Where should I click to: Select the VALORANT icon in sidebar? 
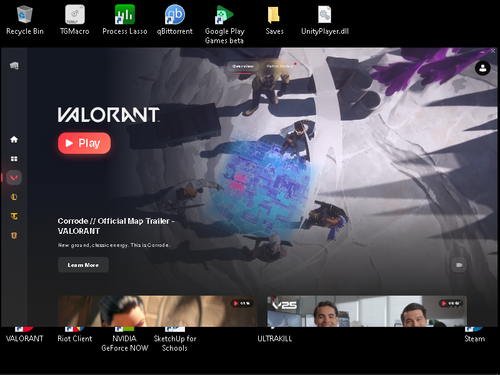click(14, 178)
